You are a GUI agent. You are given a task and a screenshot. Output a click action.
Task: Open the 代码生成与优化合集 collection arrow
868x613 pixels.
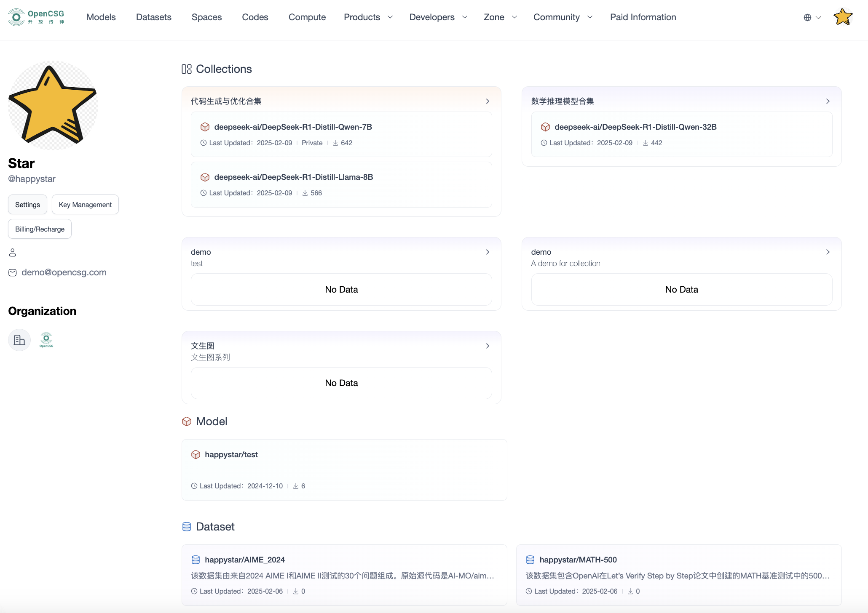[488, 101]
